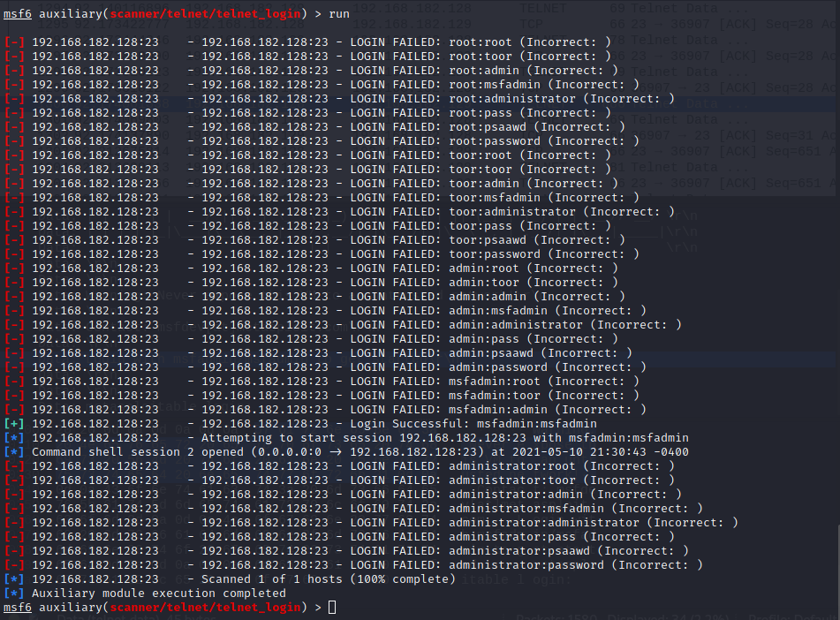Click the text "root:administrator" in failed login line
This screenshot has height=620, width=840.
(512, 99)
